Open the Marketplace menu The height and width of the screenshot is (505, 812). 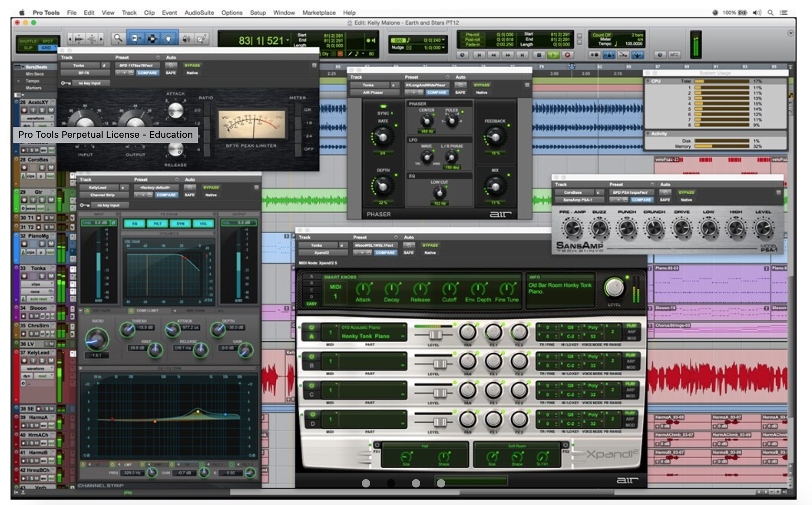(319, 13)
